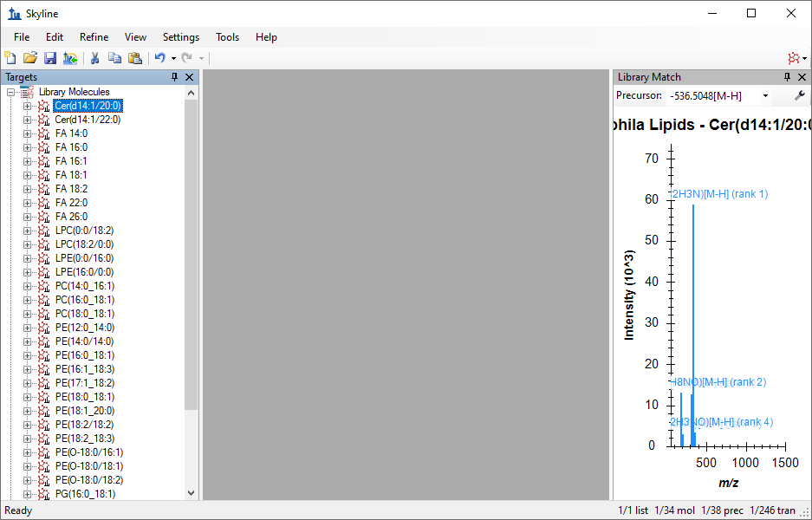Expand the PG(16:0_18:1) node

(x=27, y=494)
